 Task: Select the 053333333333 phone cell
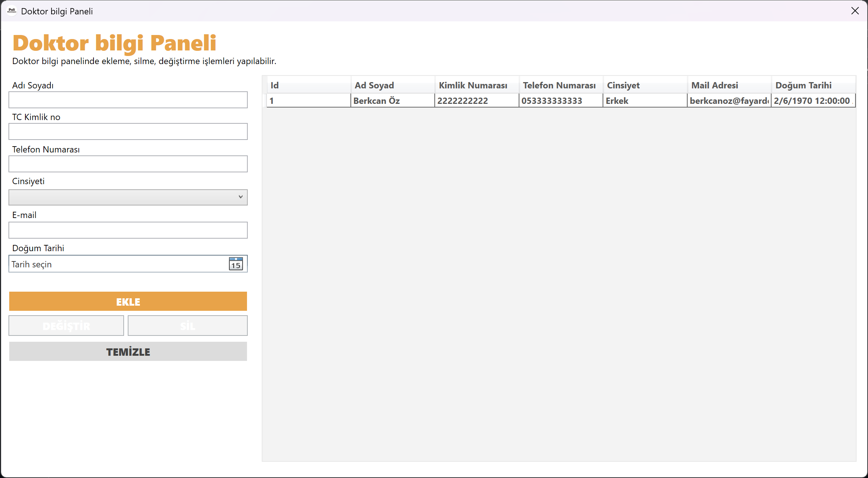pyautogui.click(x=561, y=101)
